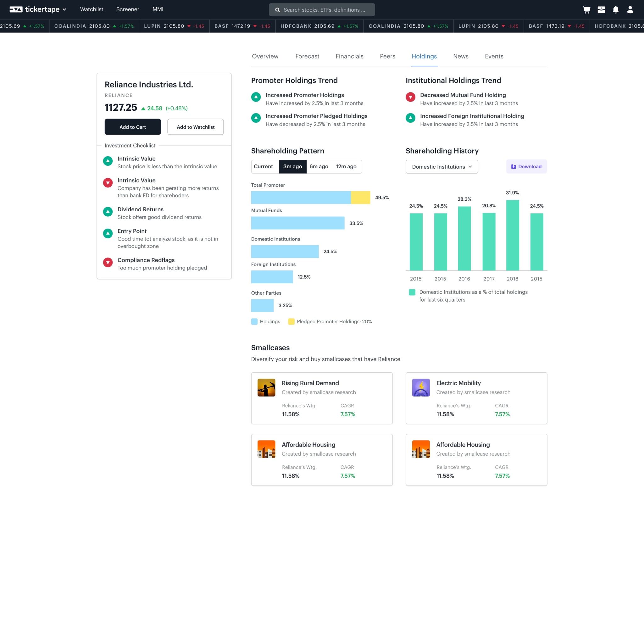Click the red indicator beside 'Company has been gerating'
Image resolution: width=644 pixels, height=644 pixels.
(x=108, y=183)
